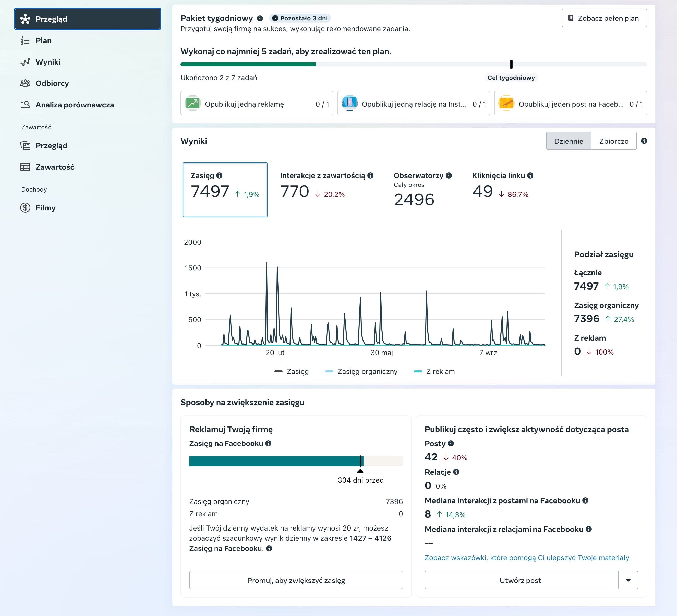The image size is (677, 616).
Task: Click the content Przegląd newspaper icon
Action: coord(25,146)
